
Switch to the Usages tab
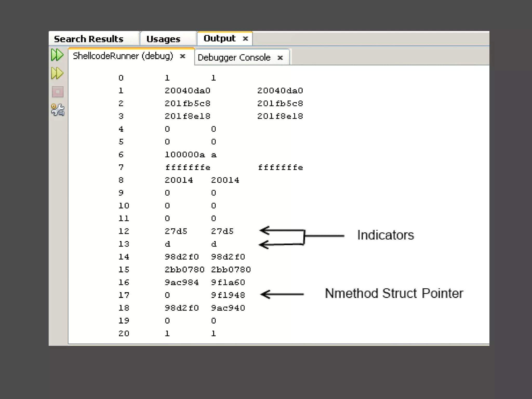(x=163, y=39)
